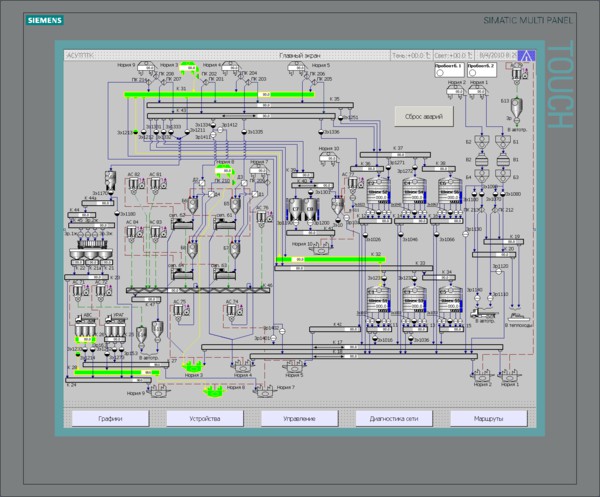Select the Нория 7 elevator head
This screenshot has width=600, height=497.
(259, 171)
